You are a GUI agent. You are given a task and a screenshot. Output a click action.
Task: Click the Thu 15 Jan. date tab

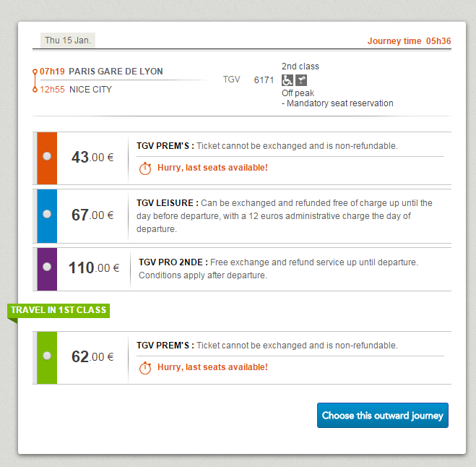[68, 40]
